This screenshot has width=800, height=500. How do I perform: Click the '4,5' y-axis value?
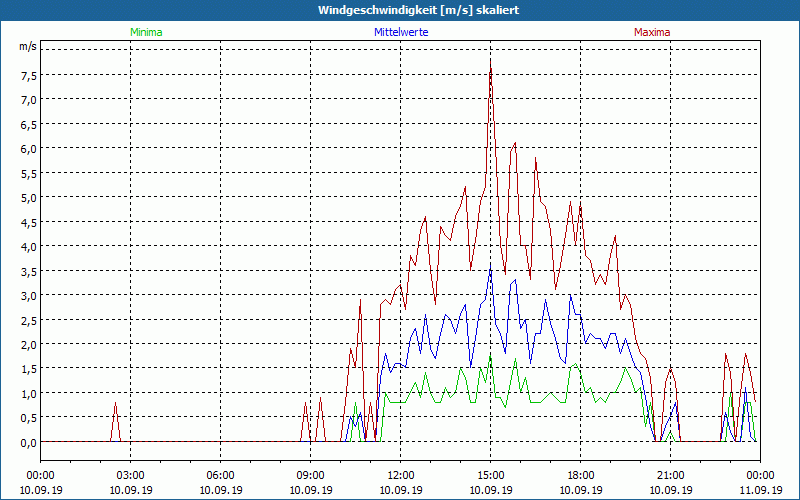[x=29, y=222]
